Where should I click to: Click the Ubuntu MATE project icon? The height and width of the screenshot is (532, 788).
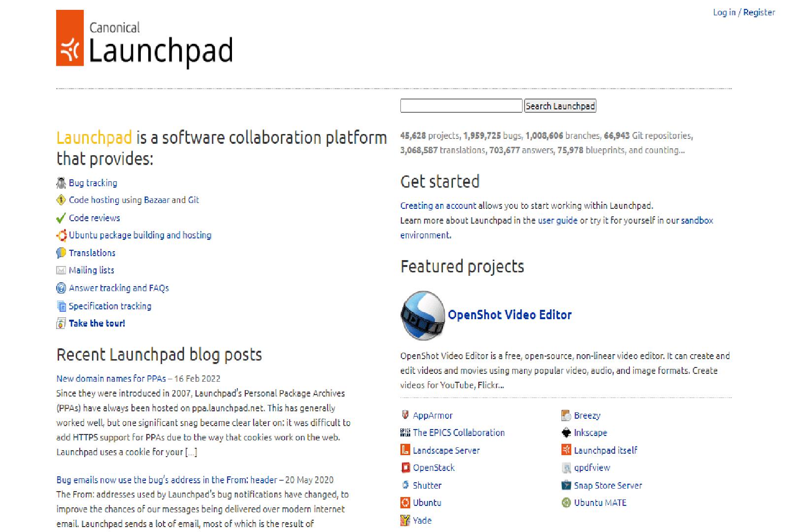point(565,502)
